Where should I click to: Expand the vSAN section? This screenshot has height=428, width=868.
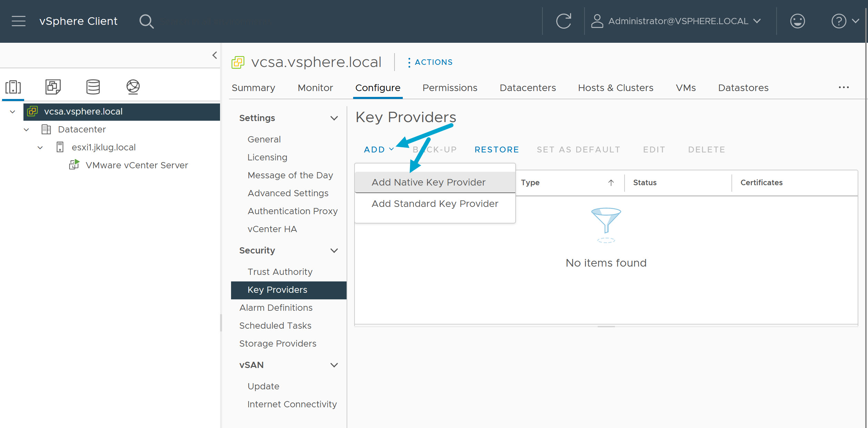(333, 365)
